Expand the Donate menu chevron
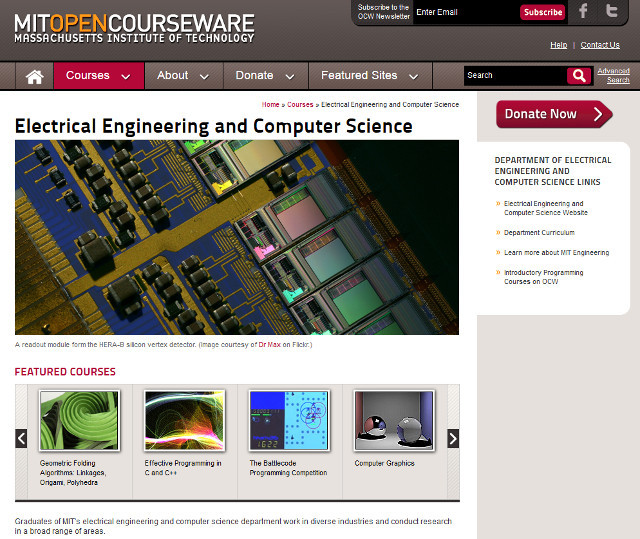 click(x=290, y=76)
